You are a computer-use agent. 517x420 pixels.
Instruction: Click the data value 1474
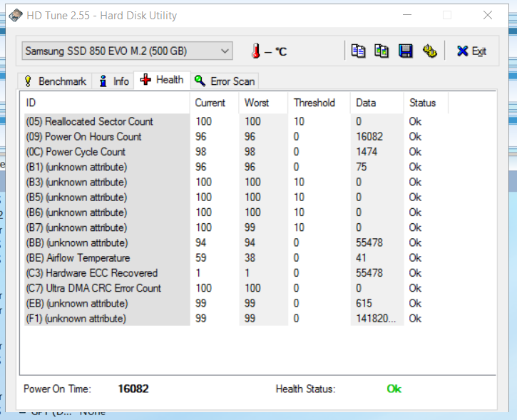[x=367, y=152]
